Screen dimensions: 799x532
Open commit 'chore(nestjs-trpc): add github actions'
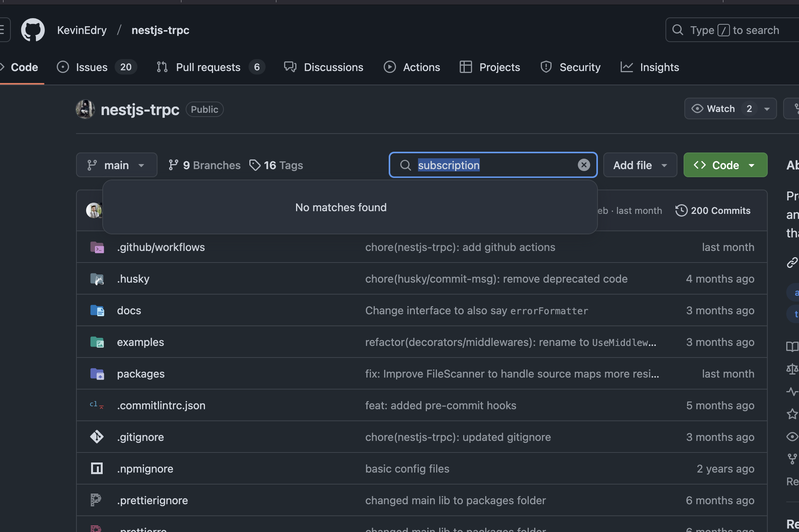(x=460, y=247)
